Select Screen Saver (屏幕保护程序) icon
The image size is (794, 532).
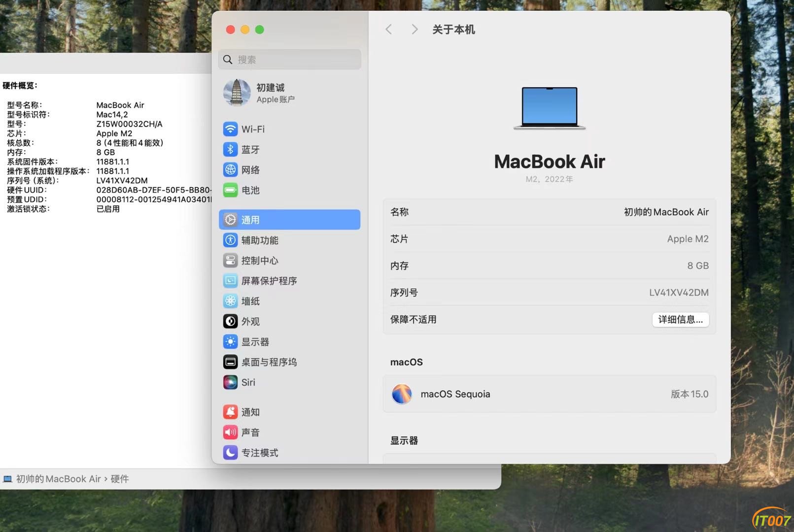(230, 281)
